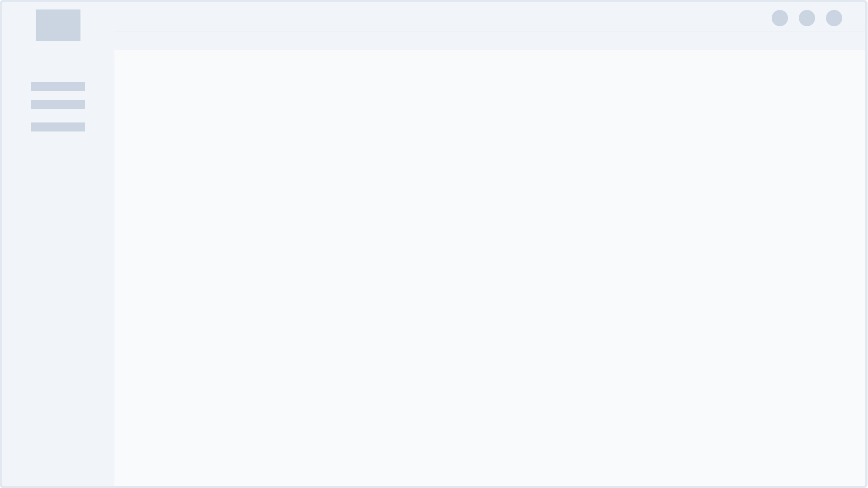Image resolution: width=868 pixels, height=488 pixels.
Task: Click the empty main content panel
Action: coord(490,268)
